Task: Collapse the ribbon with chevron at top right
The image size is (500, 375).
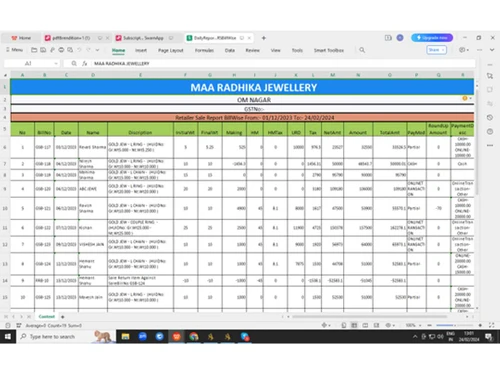Action: [492, 50]
